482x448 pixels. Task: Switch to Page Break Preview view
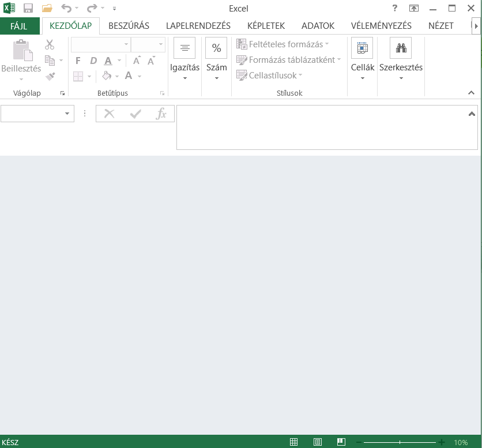pos(341,442)
